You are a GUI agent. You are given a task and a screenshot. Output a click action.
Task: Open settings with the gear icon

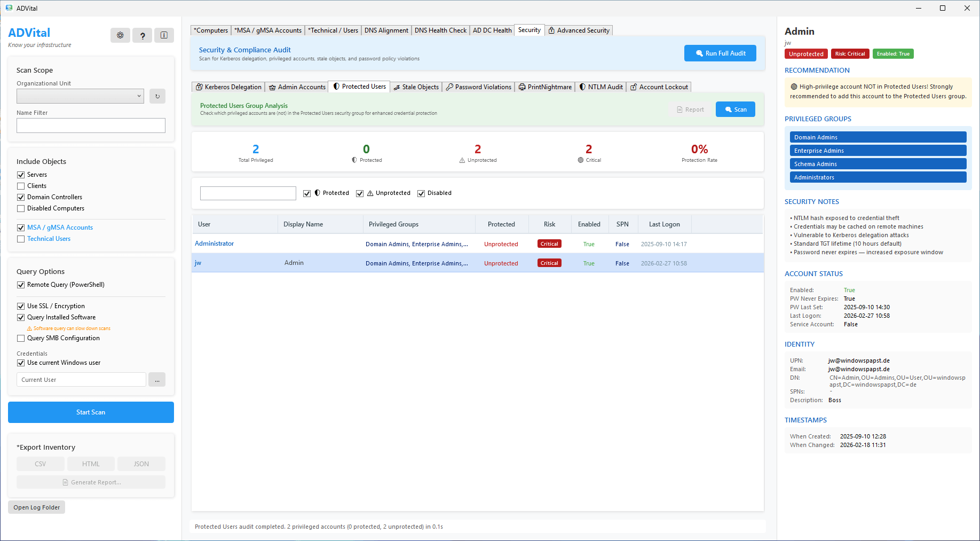[x=120, y=35]
